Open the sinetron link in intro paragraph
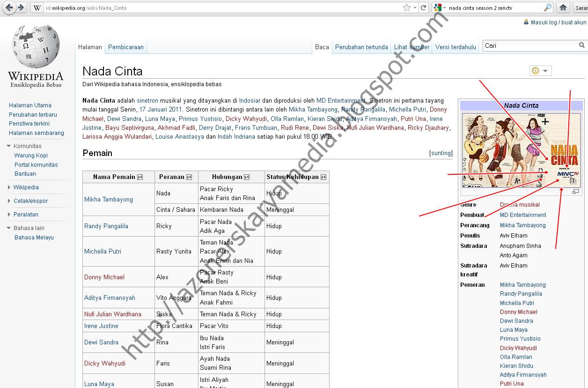 point(147,101)
